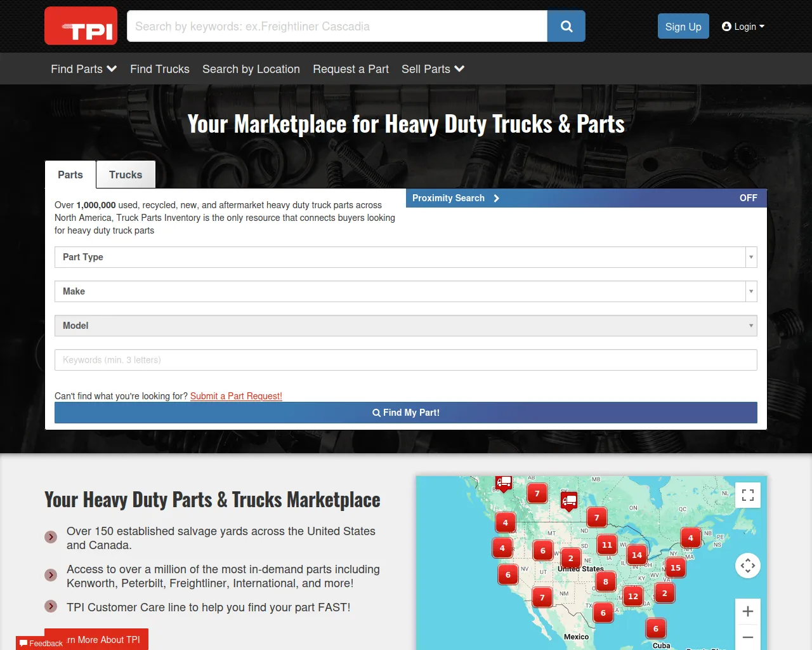
Task: Select the map cluster marker 11
Action: coord(607,545)
